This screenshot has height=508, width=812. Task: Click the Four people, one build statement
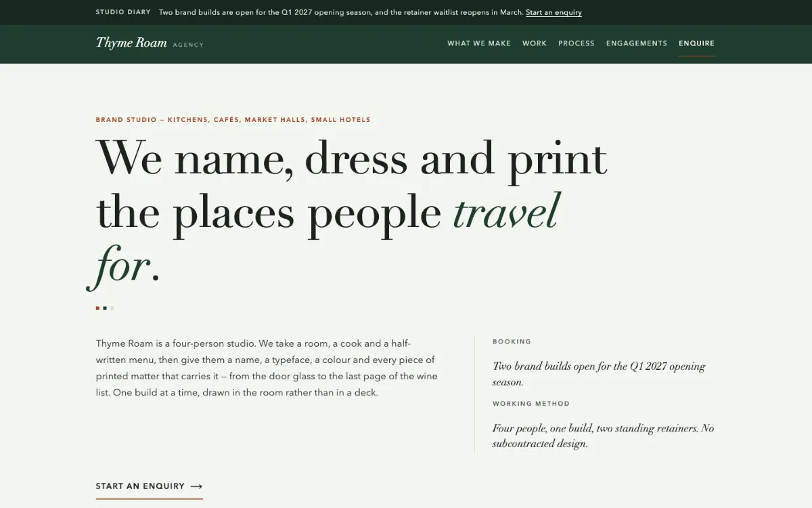[x=603, y=436]
